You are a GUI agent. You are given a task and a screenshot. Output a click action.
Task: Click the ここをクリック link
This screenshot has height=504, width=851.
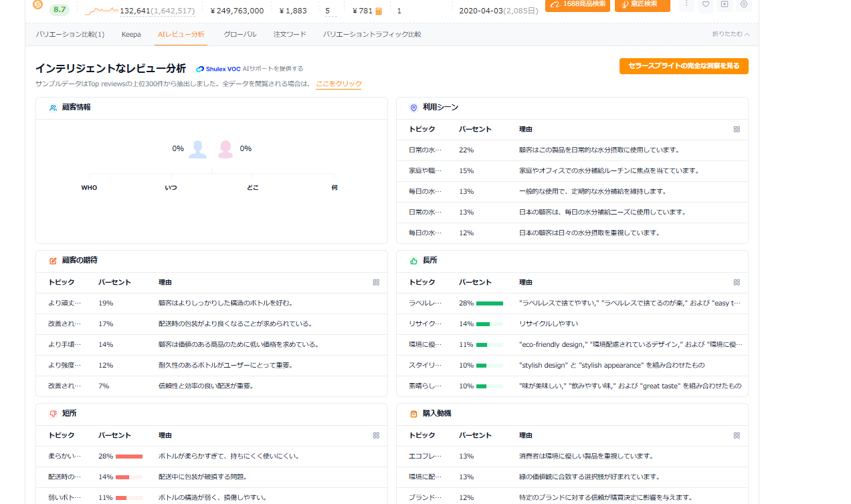339,84
